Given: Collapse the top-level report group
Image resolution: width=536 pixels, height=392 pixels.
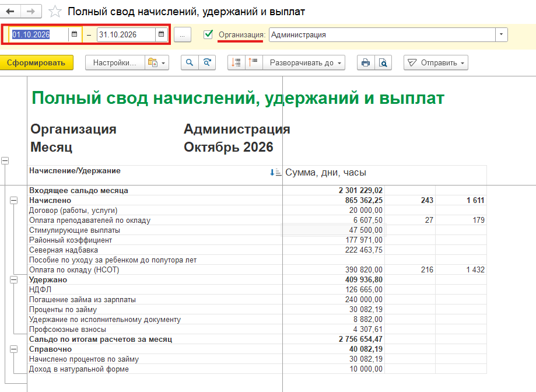Looking at the screenshot, I should (5, 160).
